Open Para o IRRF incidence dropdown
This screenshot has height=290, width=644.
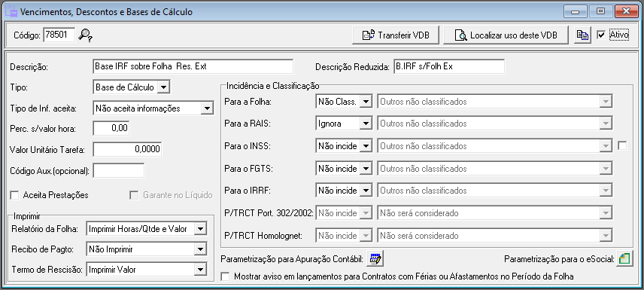click(344, 191)
